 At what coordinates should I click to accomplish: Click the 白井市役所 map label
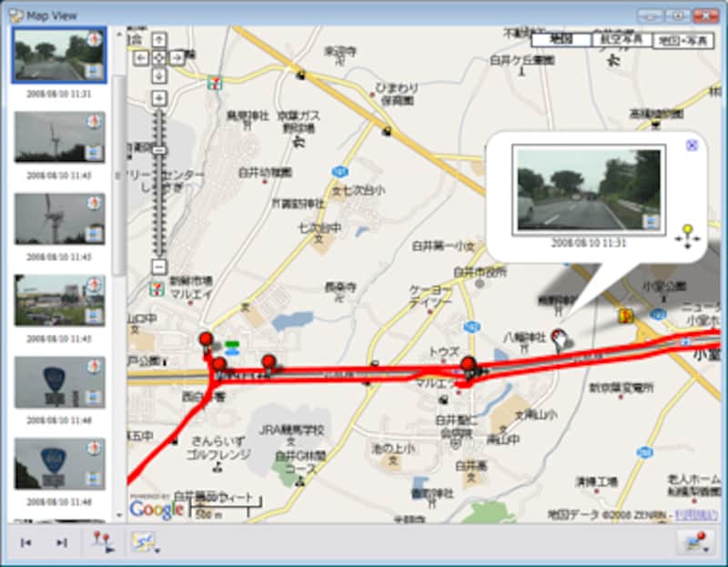[x=480, y=271]
